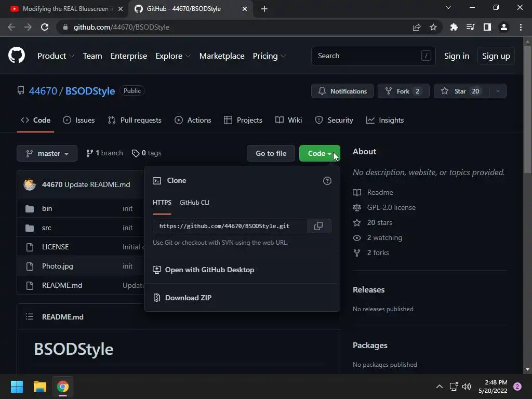Switch to the Pull requests tab

click(x=135, y=120)
